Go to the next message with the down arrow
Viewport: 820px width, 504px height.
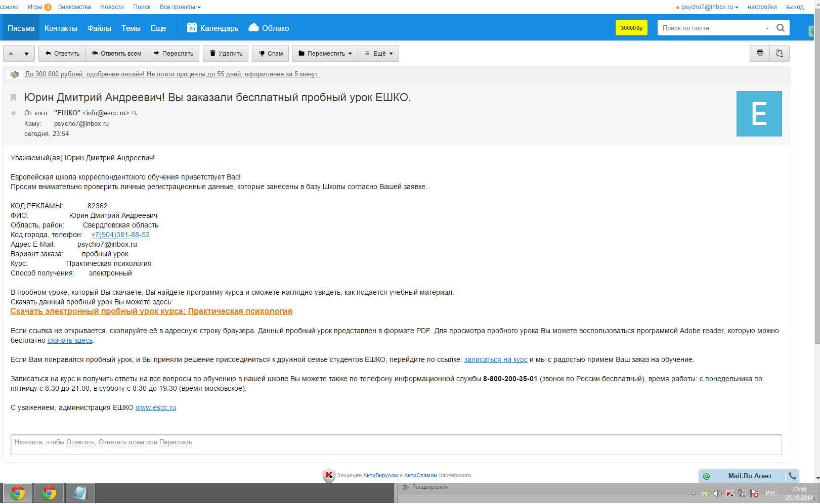tap(27, 54)
